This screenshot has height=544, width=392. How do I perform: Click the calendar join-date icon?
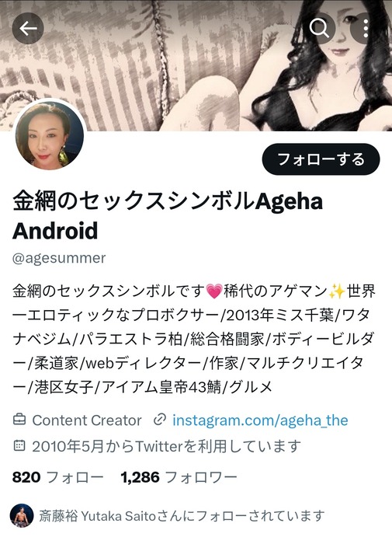pyautogui.click(x=19, y=445)
